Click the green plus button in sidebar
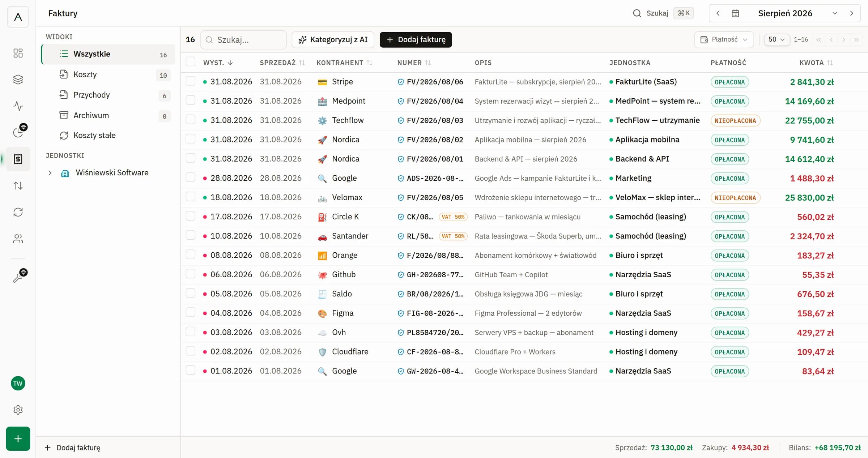 coord(18,439)
